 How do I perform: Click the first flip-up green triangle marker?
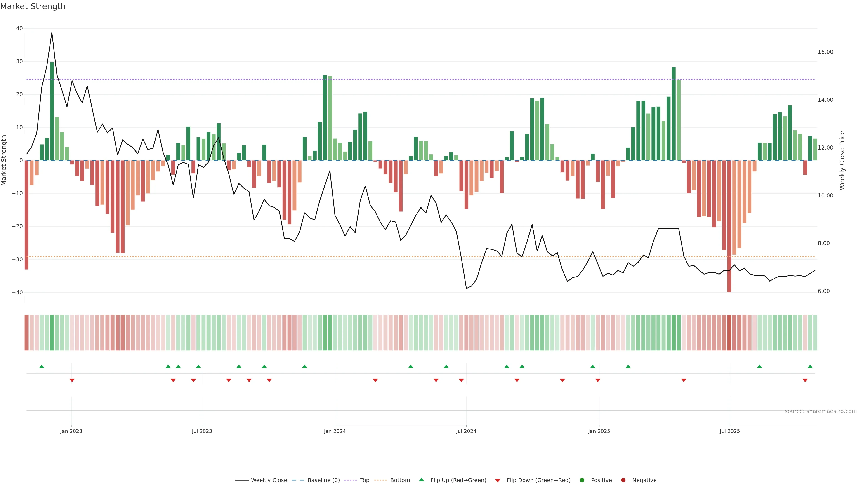pos(42,366)
